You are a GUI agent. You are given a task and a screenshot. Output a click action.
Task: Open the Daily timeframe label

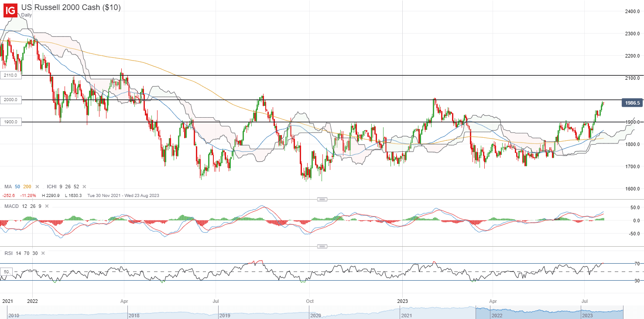pyautogui.click(x=27, y=15)
